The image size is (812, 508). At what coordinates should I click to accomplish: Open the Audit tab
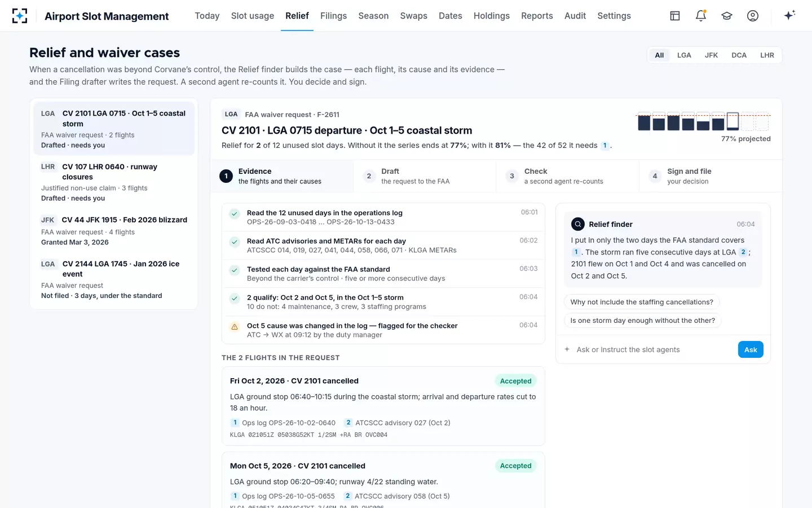tap(575, 16)
